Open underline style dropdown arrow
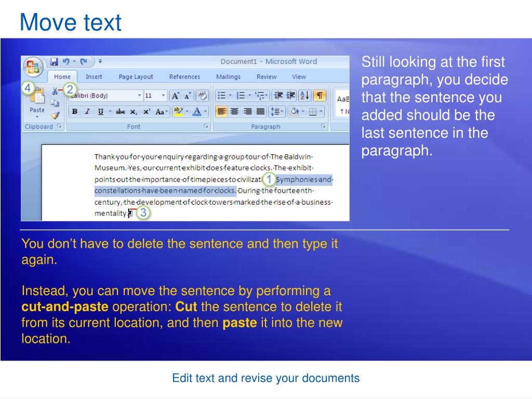Screen dimensions: 532x399 point(110,111)
